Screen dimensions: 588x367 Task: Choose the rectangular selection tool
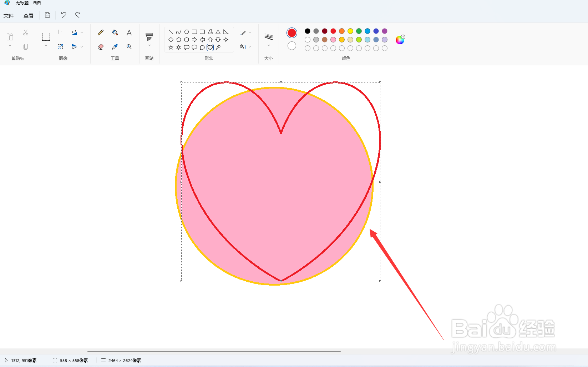46,36
